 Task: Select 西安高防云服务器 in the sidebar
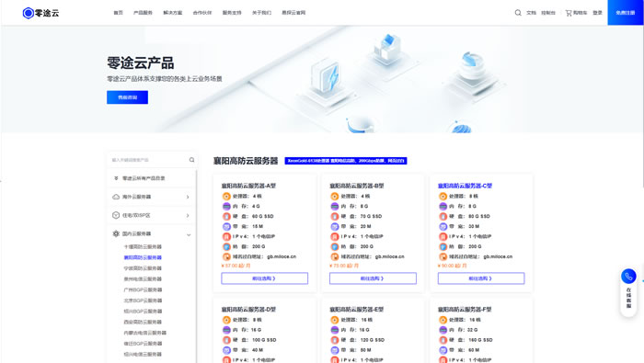click(143, 322)
